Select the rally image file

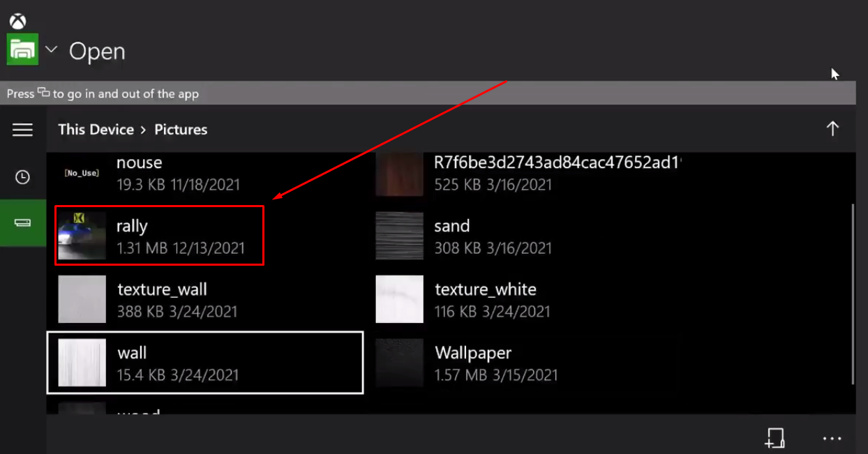[x=159, y=236]
